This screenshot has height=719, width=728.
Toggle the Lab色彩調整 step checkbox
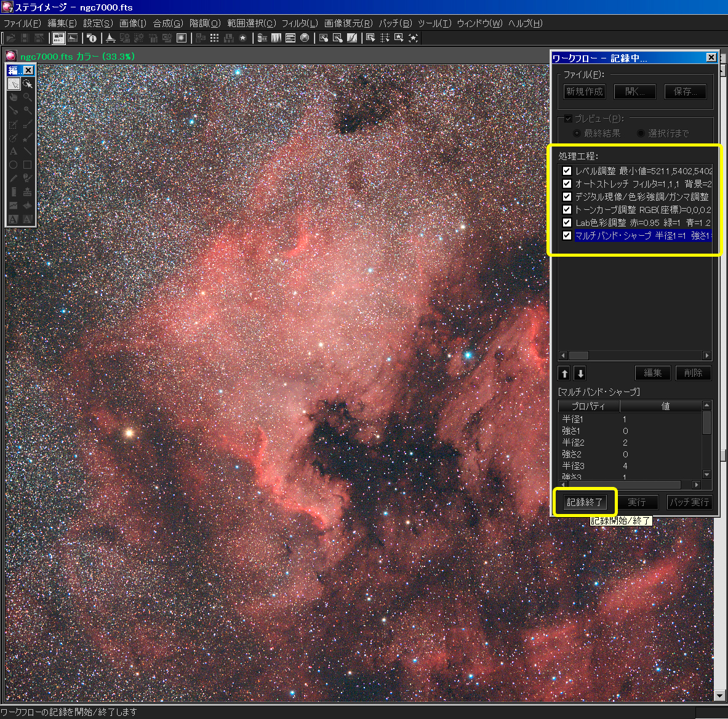[567, 223]
